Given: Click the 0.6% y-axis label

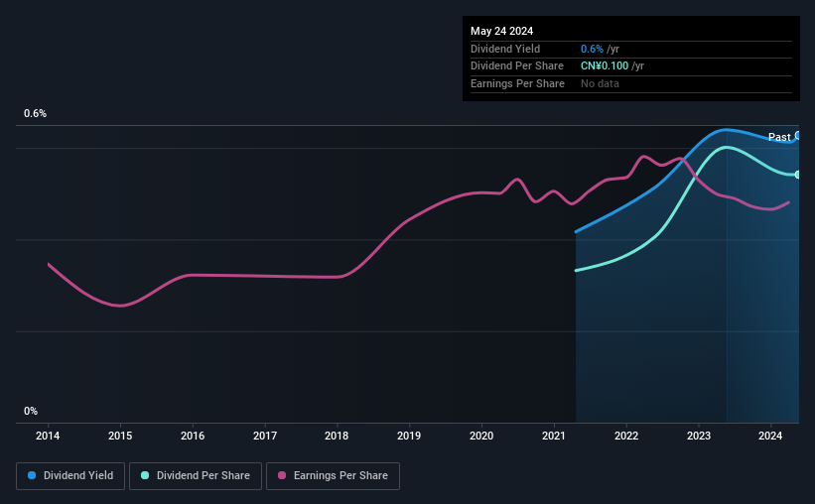Looking at the screenshot, I should tap(36, 113).
